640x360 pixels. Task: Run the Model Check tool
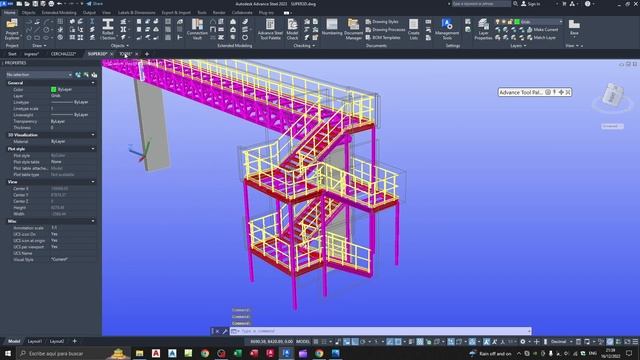click(x=292, y=29)
